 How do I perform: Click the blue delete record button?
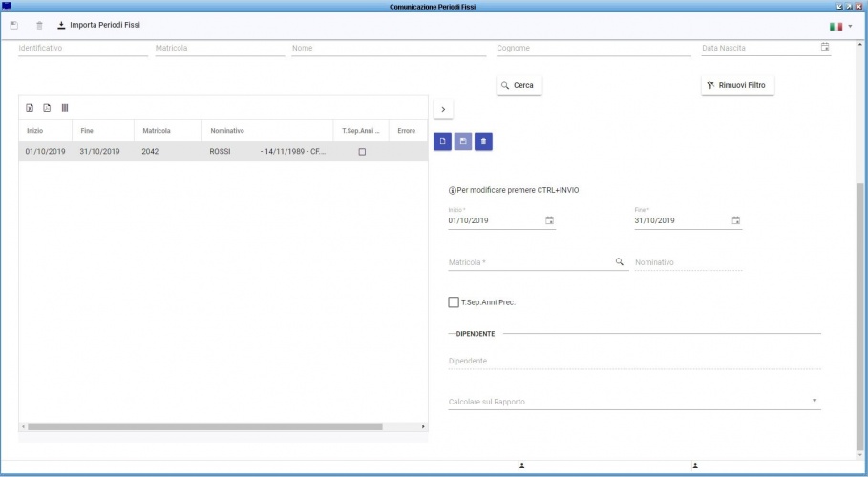484,141
